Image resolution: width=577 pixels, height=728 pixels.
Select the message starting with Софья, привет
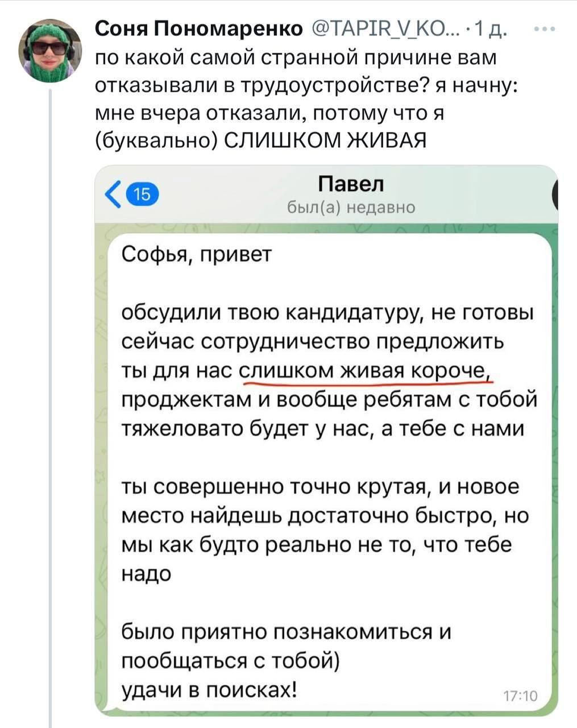click(x=197, y=254)
